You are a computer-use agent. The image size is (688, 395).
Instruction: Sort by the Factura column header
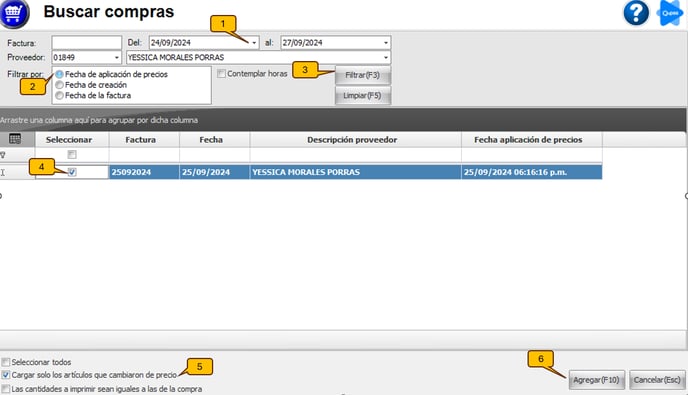[144, 140]
